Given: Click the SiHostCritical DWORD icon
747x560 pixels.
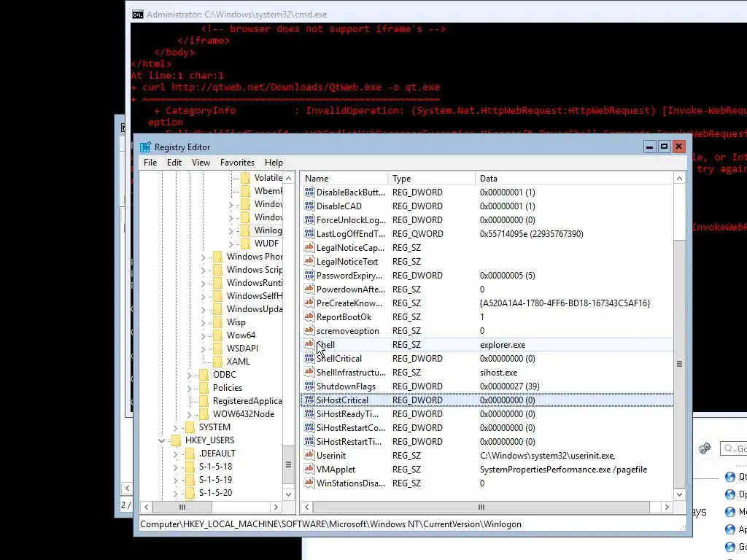Looking at the screenshot, I should (309, 400).
